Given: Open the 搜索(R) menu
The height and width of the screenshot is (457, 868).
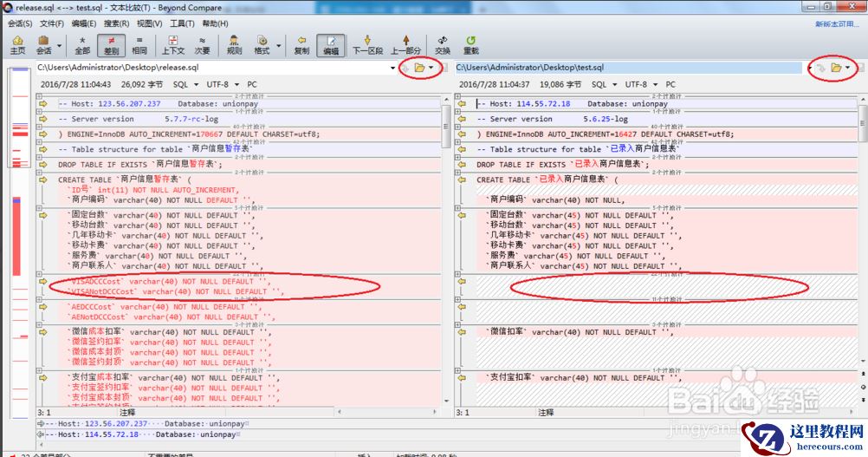Looking at the screenshot, I should [117, 23].
